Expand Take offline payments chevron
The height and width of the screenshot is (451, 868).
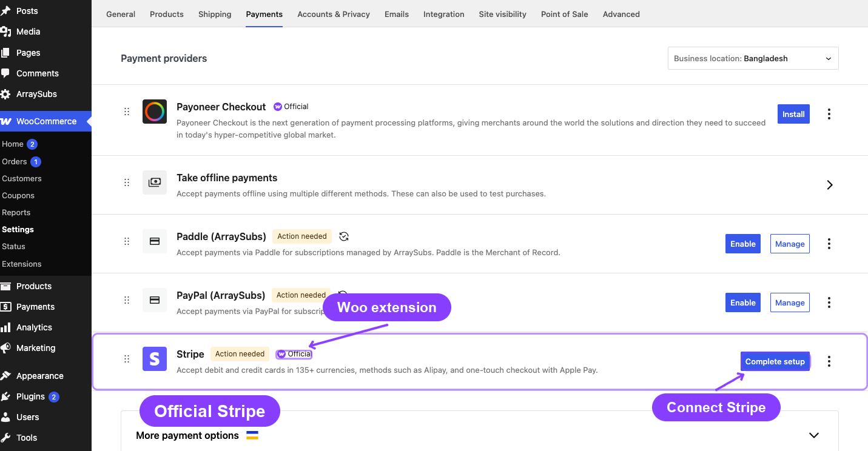[x=830, y=185]
